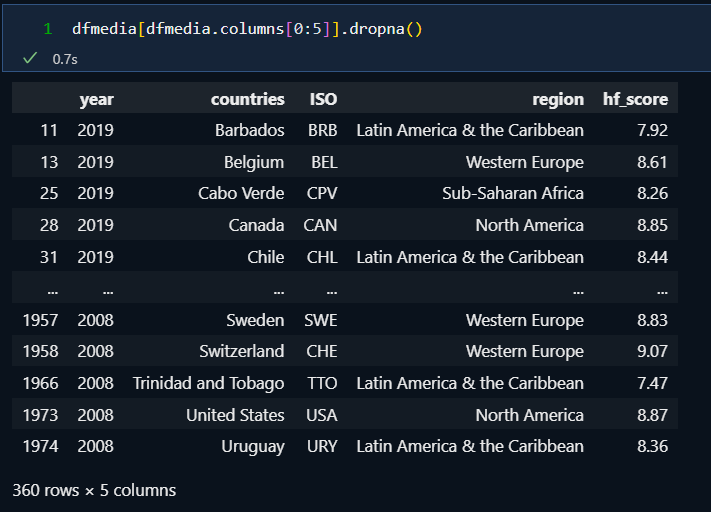The image size is (711, 512).
Task: Select Switzerland's hf_score value 9.07
Action: 651,352
